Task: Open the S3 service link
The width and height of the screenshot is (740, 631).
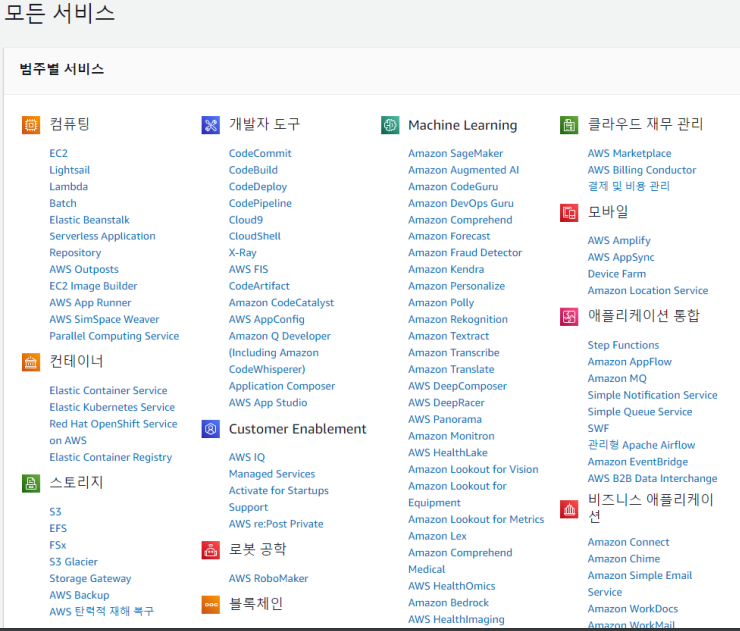Action: coord(55,512)
